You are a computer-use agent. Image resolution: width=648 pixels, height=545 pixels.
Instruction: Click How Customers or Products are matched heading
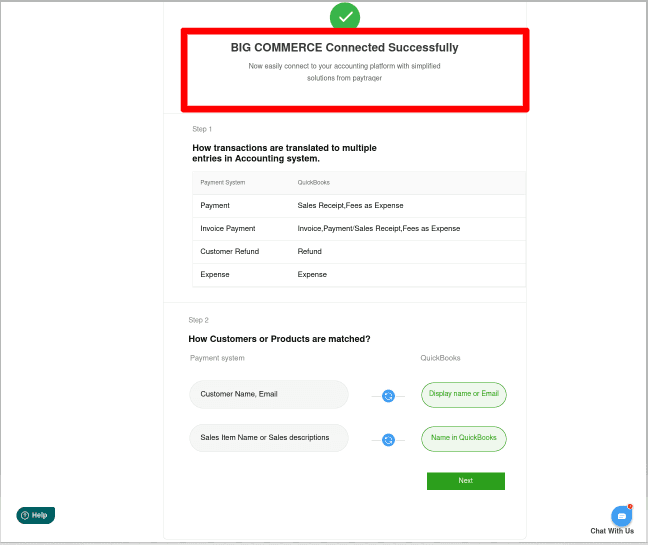[279, 339]
